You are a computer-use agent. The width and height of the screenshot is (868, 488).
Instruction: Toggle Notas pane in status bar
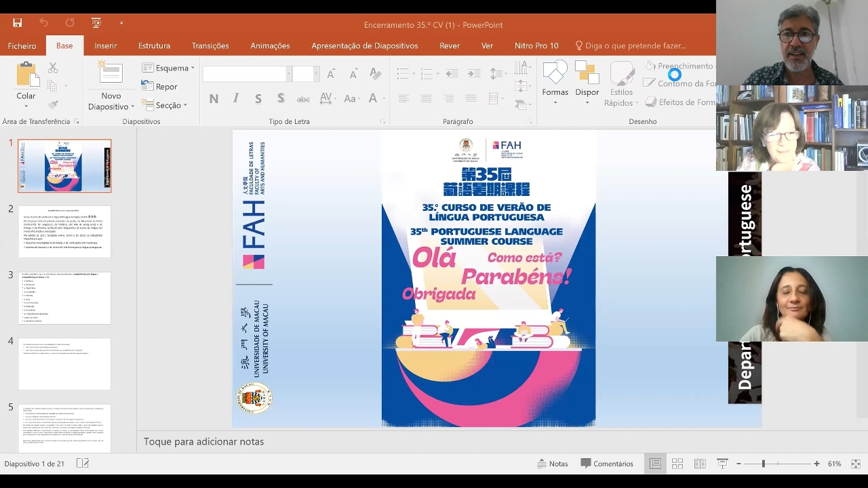(x=552, y=464)
